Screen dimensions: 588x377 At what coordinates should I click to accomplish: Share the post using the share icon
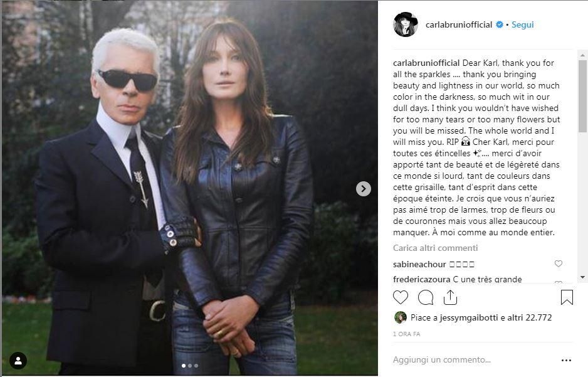(x=450, y=297)
